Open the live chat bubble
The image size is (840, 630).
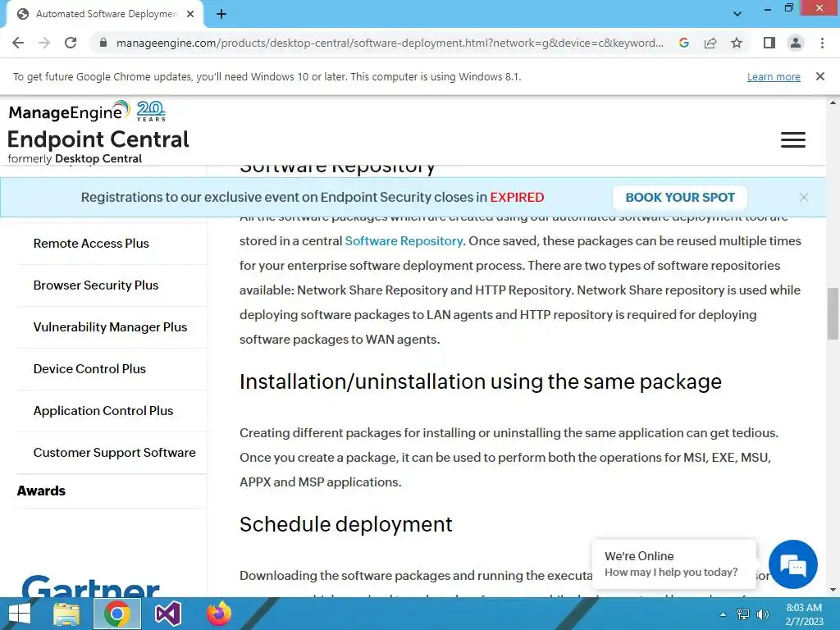click(x=793, y=564)
